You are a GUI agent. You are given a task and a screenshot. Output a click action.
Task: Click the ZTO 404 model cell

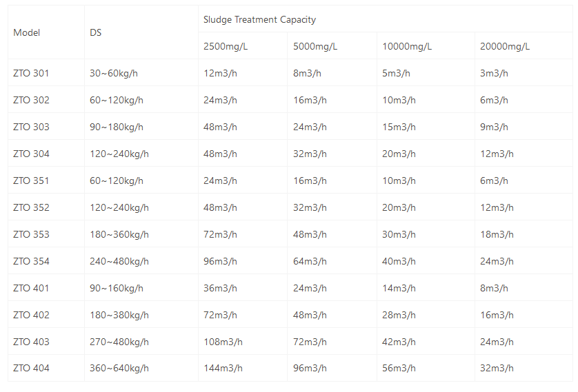[x=31, y=369]
